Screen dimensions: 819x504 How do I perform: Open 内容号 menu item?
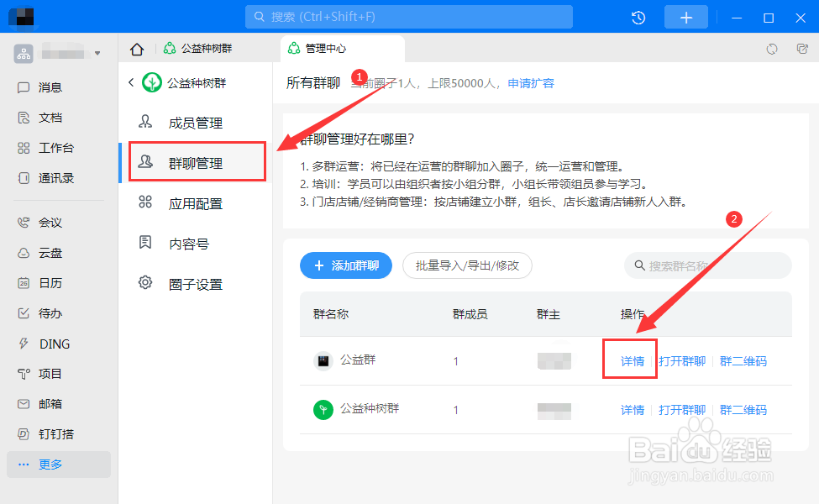tap(197, 244)
